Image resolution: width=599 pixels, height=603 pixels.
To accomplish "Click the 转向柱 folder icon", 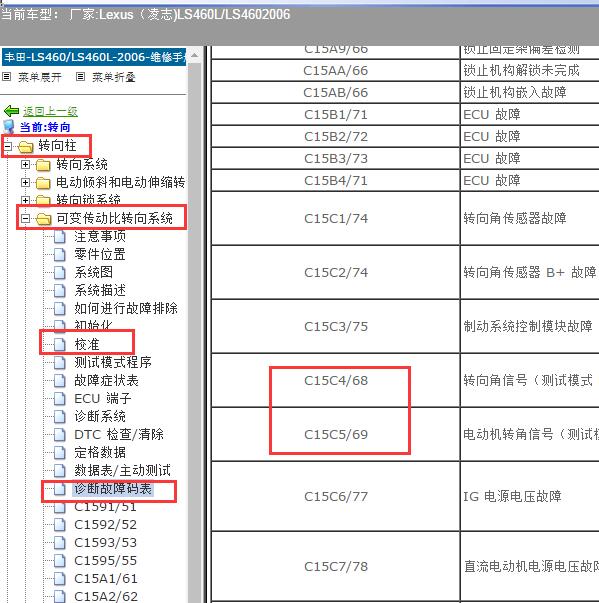I will [x=26, y=147].
